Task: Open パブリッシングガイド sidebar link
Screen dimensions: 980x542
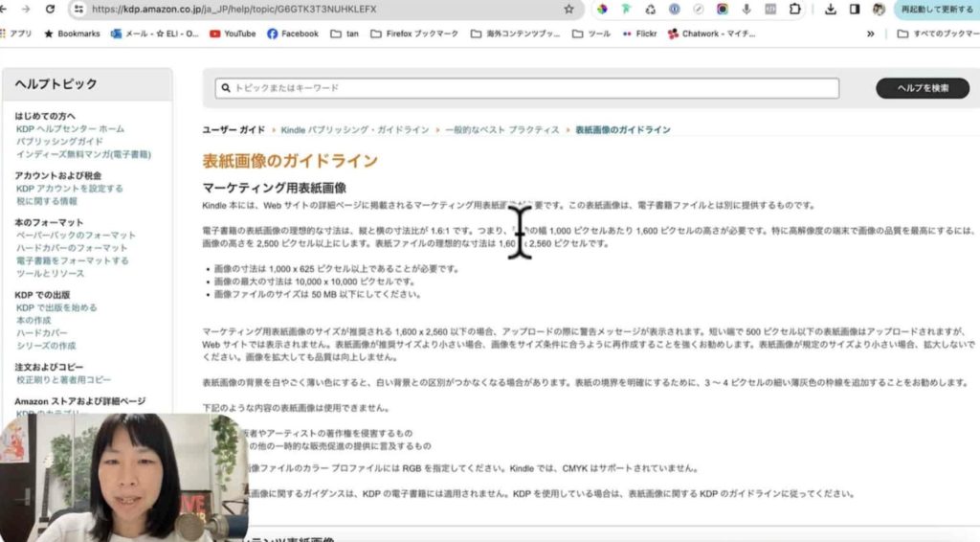Action: coord(59,142)
